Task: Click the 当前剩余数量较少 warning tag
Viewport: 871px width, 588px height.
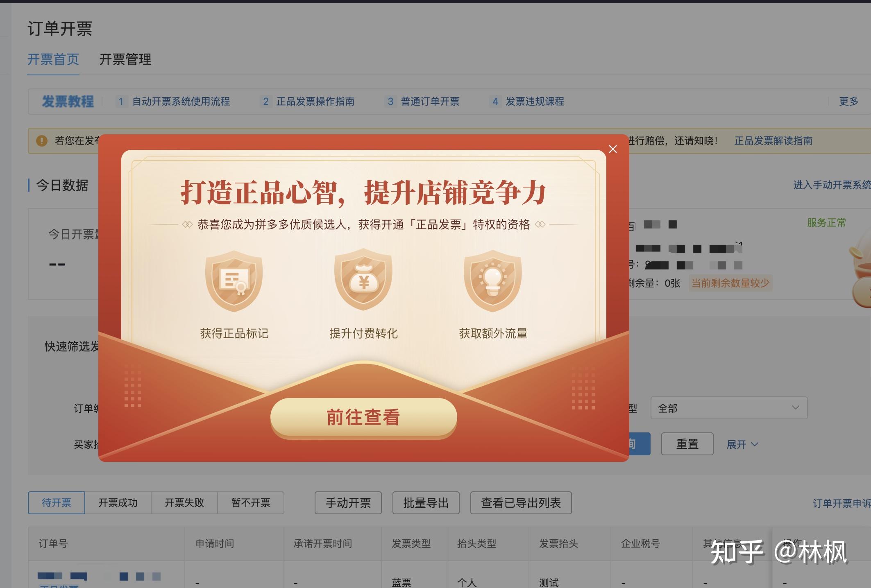Action: point(730,283)
